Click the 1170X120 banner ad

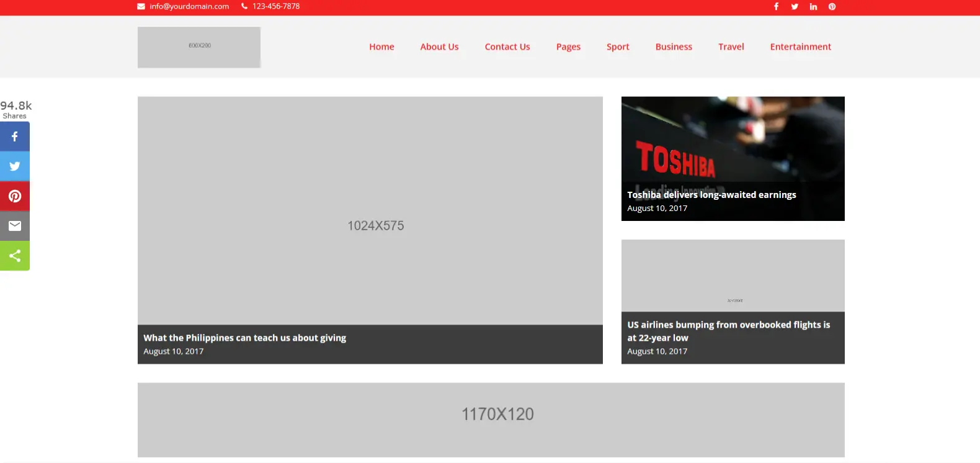pos(491,420)
